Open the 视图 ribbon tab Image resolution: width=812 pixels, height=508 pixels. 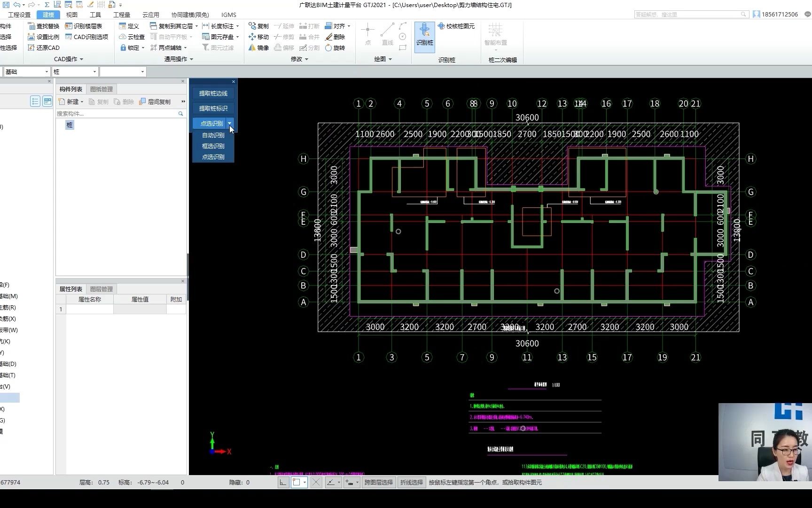click(72, 15)
